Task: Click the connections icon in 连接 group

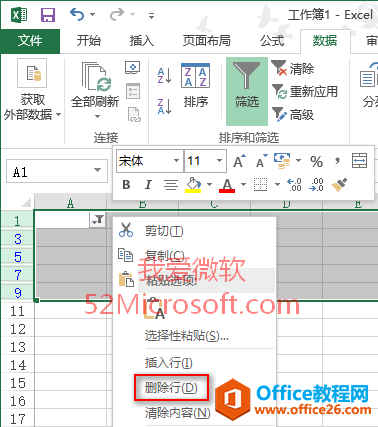Action: pyautogui.click(x=133, y=68)
